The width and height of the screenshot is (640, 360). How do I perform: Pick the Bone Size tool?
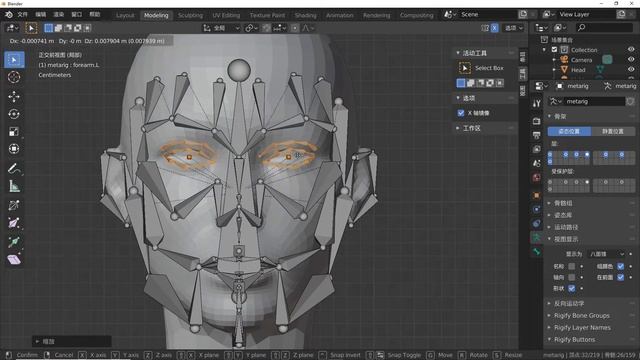click(x=14, y=223)
